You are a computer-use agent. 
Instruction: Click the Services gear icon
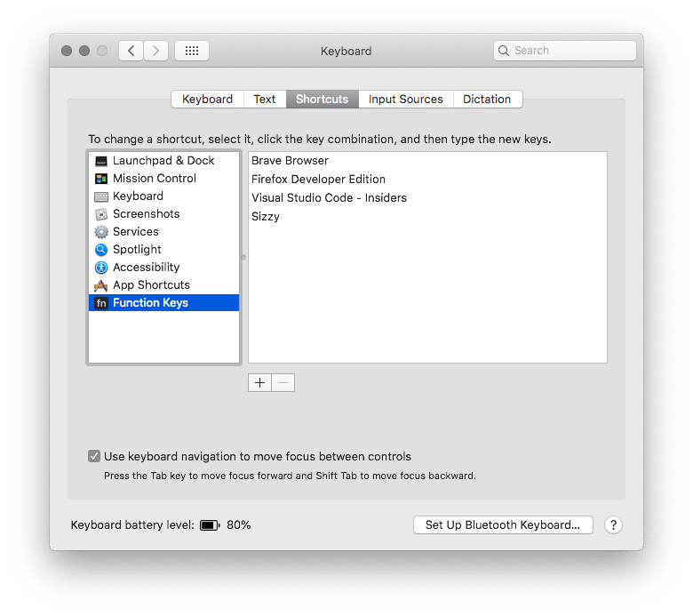[101, 232]
